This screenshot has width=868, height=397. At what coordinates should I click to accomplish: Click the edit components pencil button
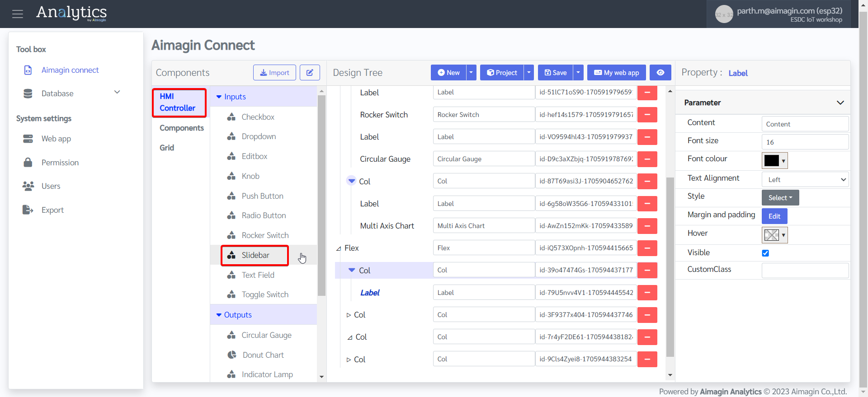click(310, 73)
